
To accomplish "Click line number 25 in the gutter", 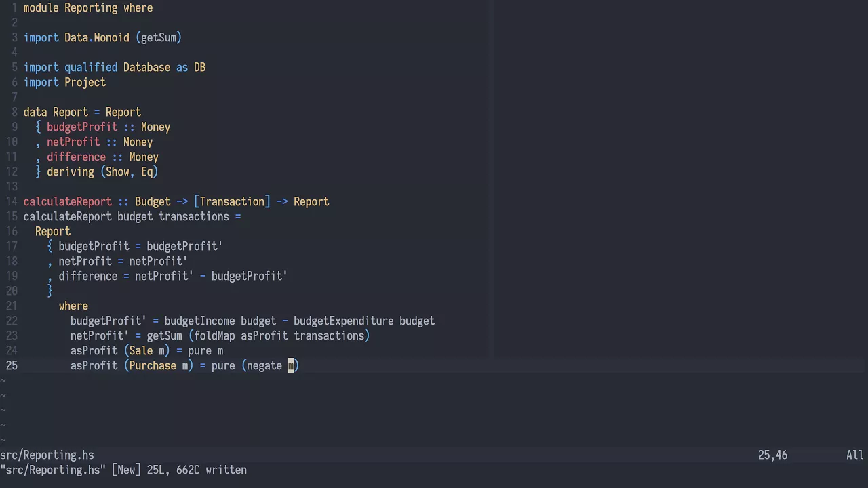I will pos(12,366).
